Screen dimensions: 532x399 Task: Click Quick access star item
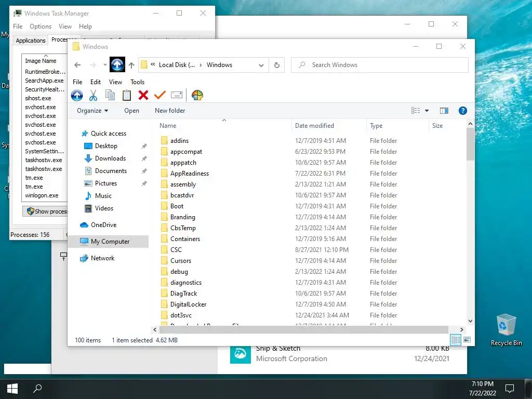click(108, 134)
